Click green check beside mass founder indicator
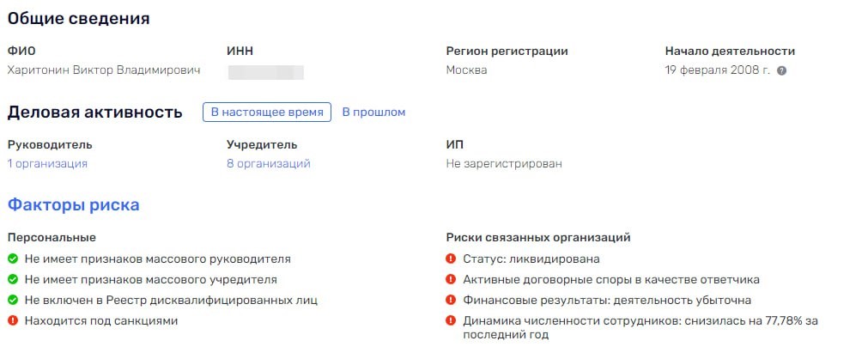868x359 pixels. point(13,279)
